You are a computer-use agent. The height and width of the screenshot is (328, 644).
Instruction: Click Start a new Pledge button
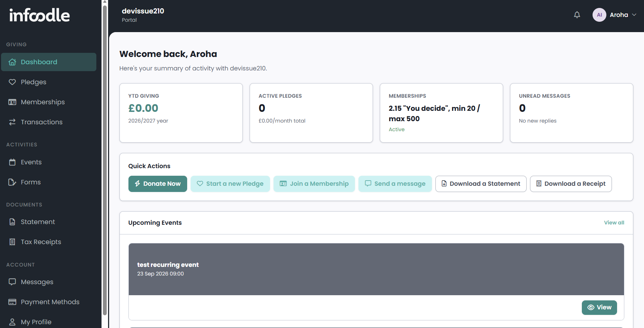pyautogui.click(x=230, y=184)
